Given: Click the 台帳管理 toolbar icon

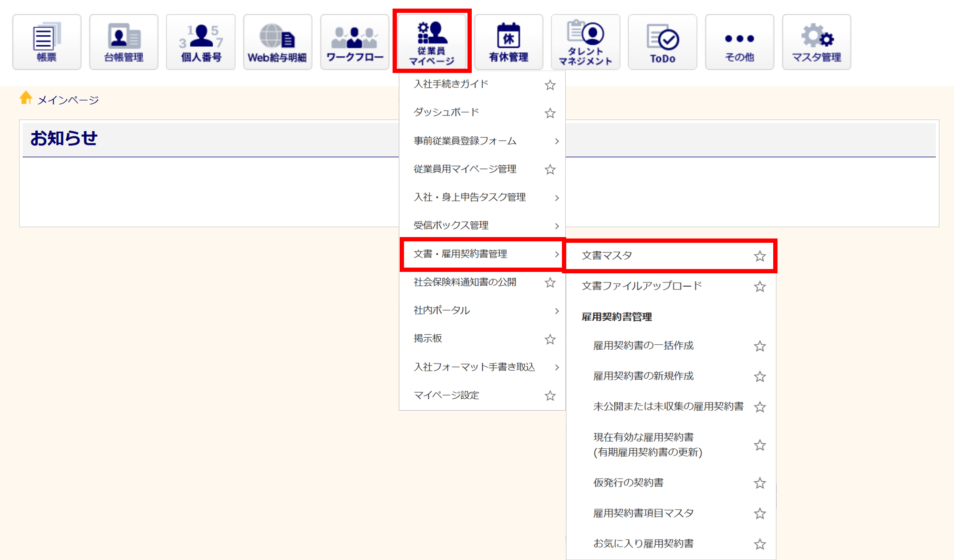Looking at the screenshot, I should tap(124, 42).
